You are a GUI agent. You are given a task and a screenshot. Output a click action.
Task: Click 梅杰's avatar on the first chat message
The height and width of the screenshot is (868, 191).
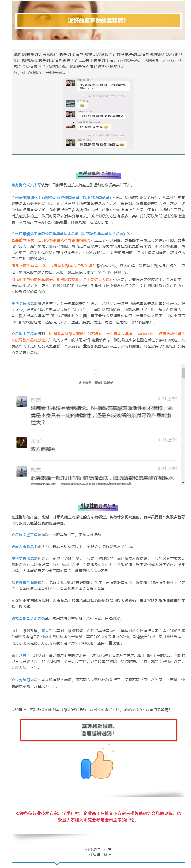coord(22,401)
